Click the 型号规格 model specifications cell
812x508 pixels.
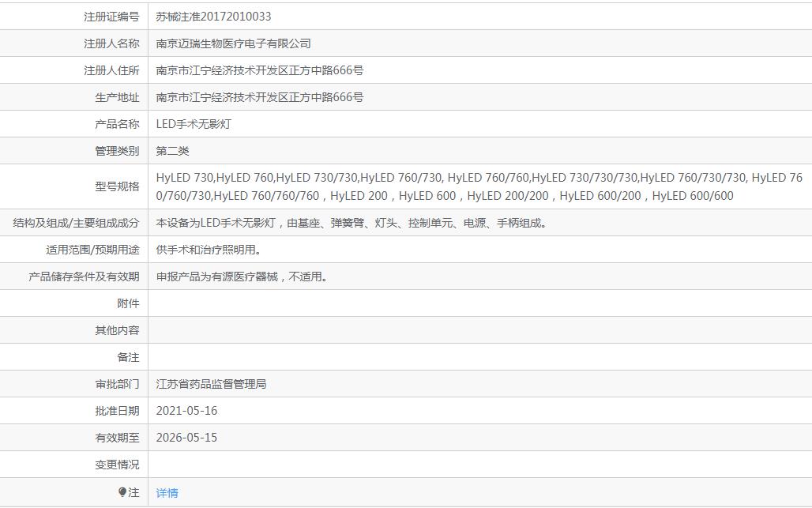click(x=395, y=187)
